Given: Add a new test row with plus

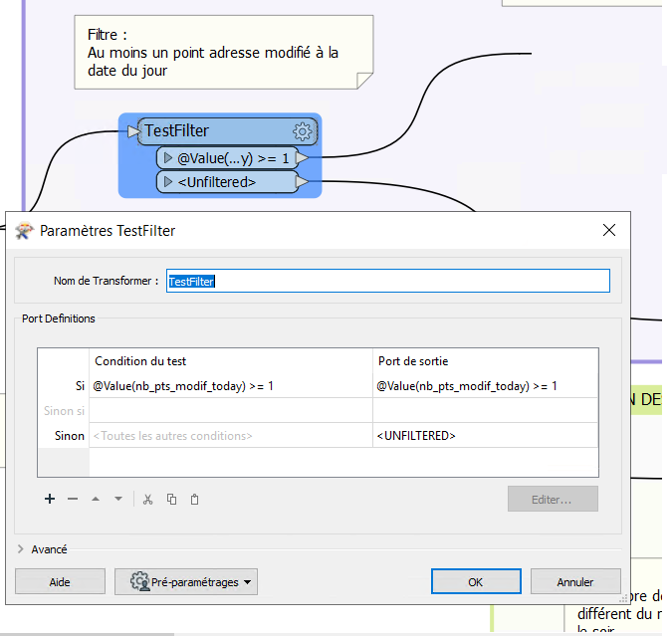Looking at the screenshot, I should (x=50, y=499).
